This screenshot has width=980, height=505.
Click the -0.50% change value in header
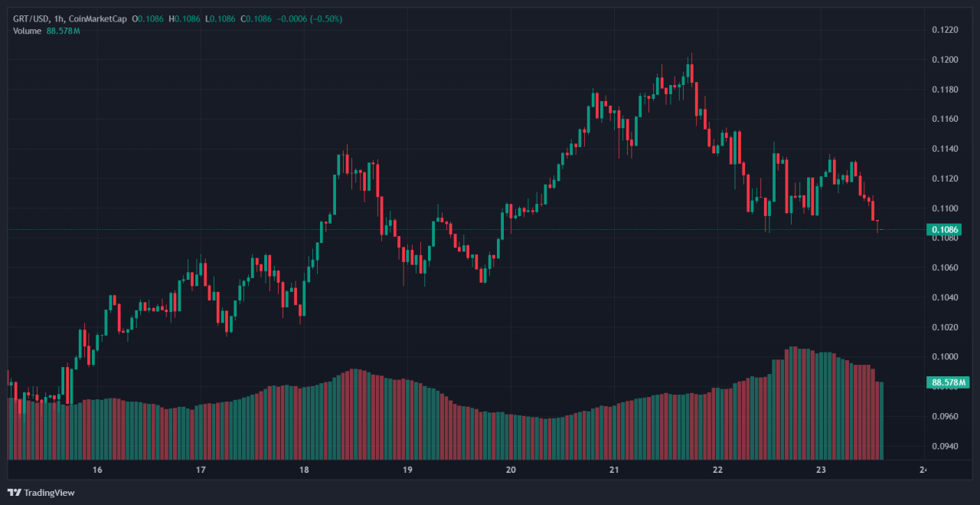click(x=325, y=18)
